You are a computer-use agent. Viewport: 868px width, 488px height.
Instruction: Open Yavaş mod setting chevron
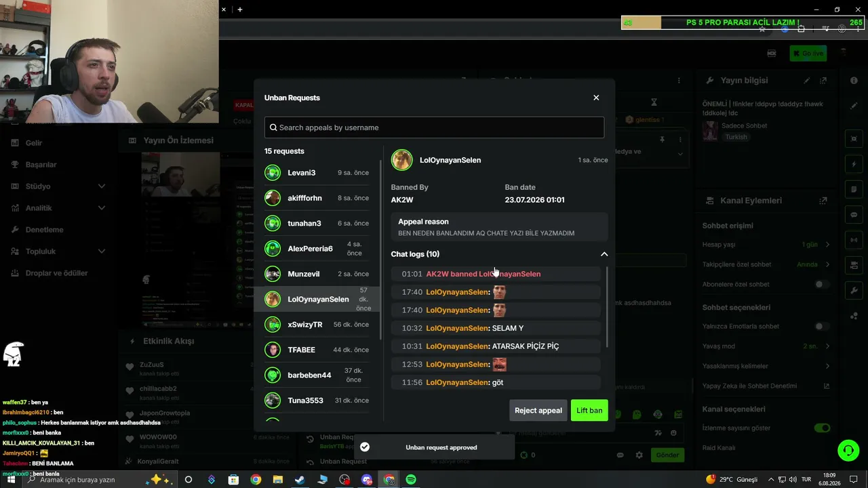coord(827,346)
